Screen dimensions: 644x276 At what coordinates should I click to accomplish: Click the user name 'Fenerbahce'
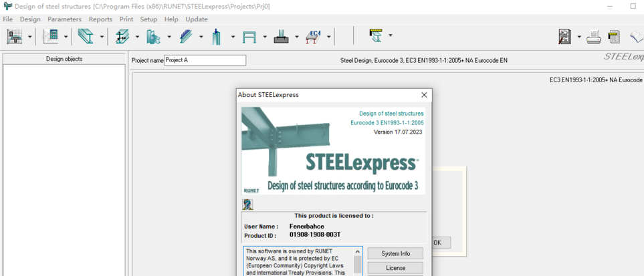tap(307, 227)
